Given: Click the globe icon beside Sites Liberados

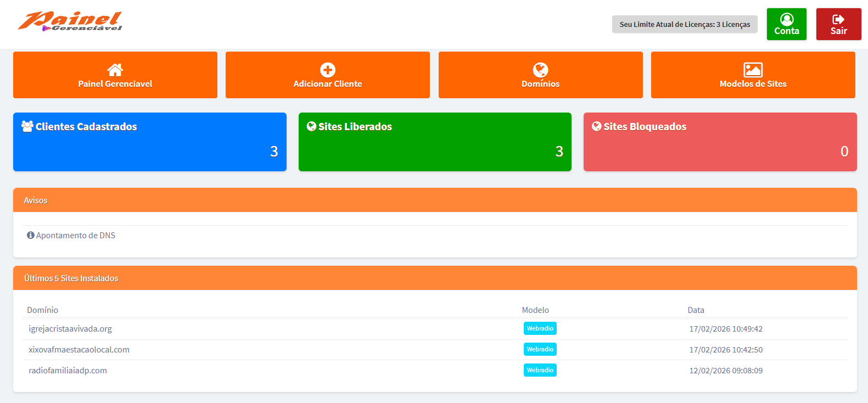Looking at the screenshot, I should [x=311, y=126].
